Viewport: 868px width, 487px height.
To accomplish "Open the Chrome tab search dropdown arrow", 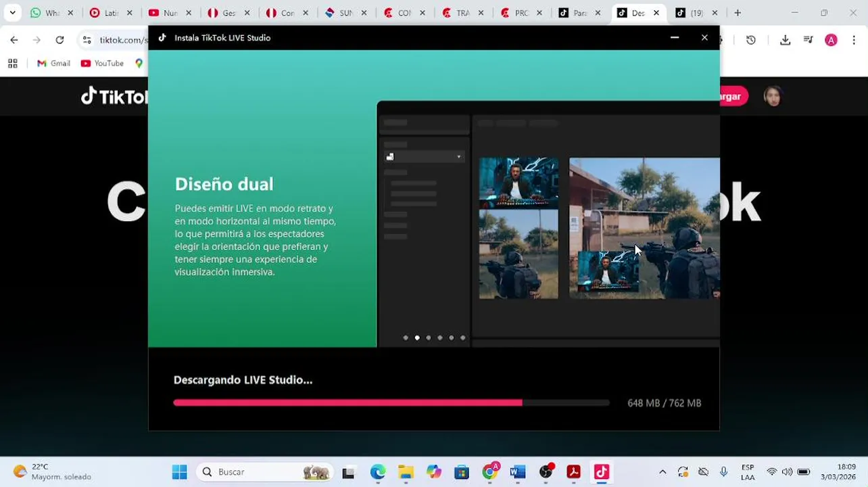I will point(12,13).
